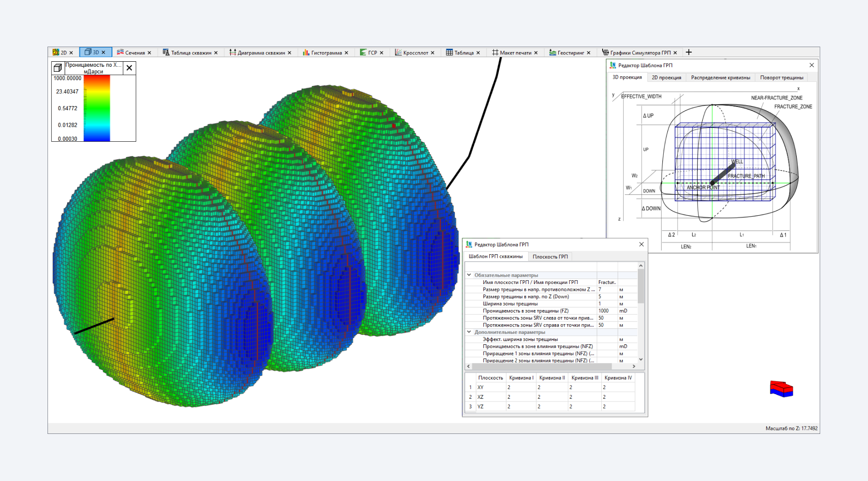The width and height of the screenshot is (868, 481).
Task: Collapse Дополнительные параметры group
Action: [x=469, y=332]
